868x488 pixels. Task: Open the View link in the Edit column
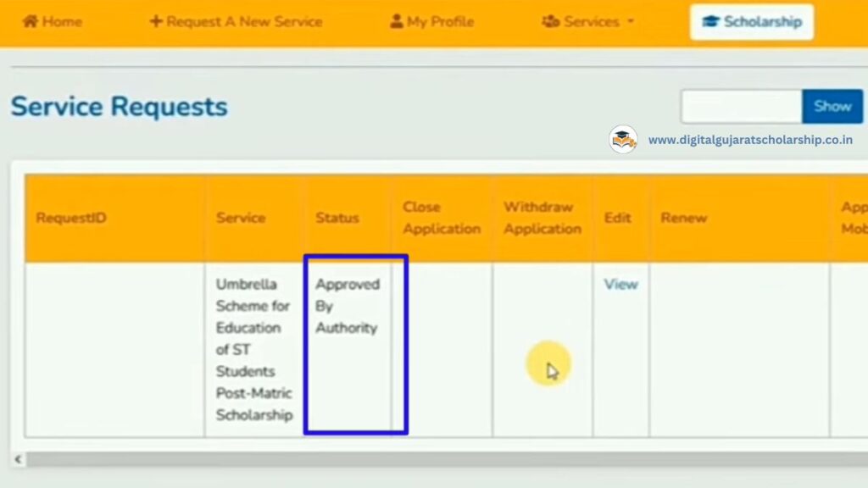(620, 285)
